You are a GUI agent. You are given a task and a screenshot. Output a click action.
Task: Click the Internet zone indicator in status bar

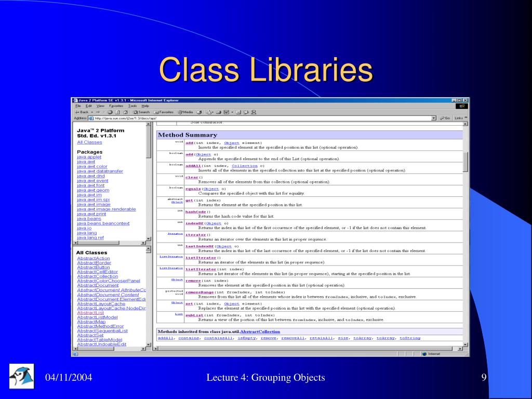pos(431,354)
